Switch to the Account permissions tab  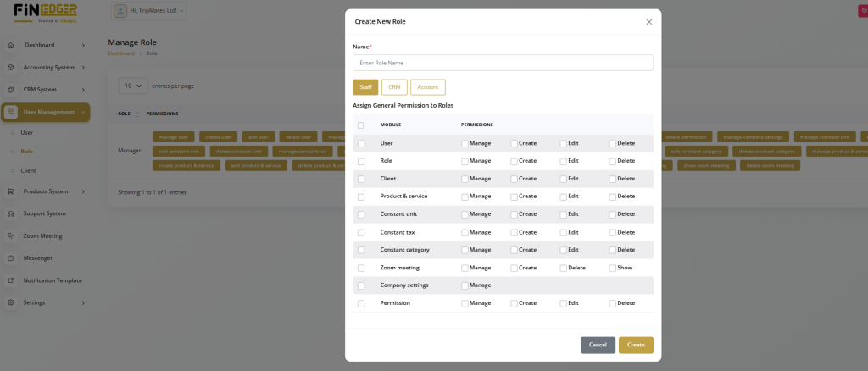(427, 87)
